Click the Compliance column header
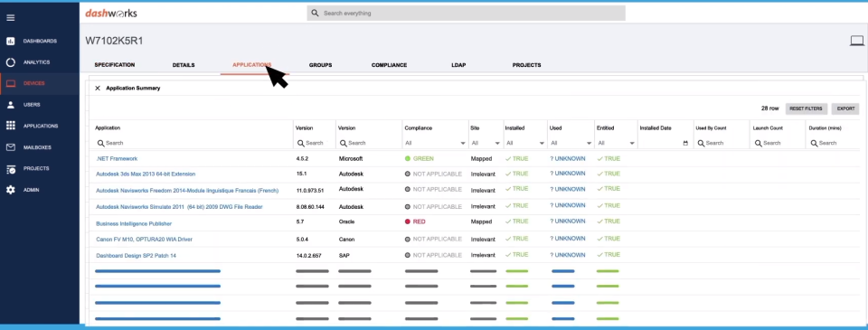Screen dimensions: 868x330 [418, 127]
